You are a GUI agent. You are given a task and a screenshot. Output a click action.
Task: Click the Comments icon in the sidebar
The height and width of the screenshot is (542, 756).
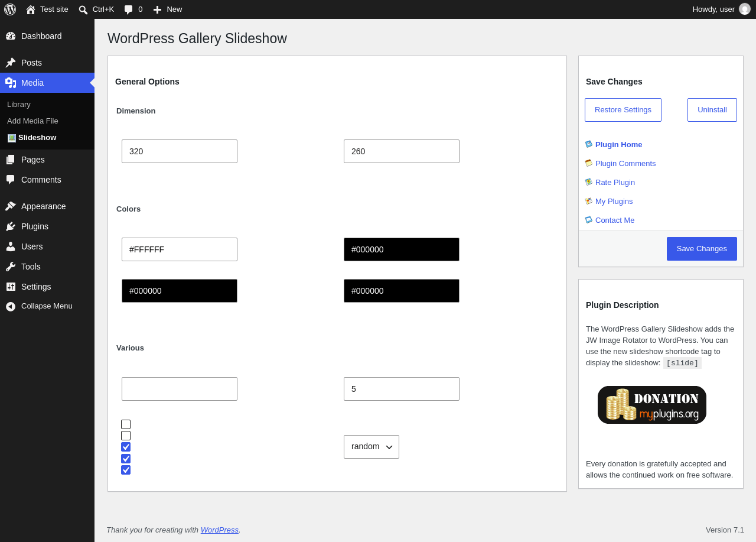(11, 180)
